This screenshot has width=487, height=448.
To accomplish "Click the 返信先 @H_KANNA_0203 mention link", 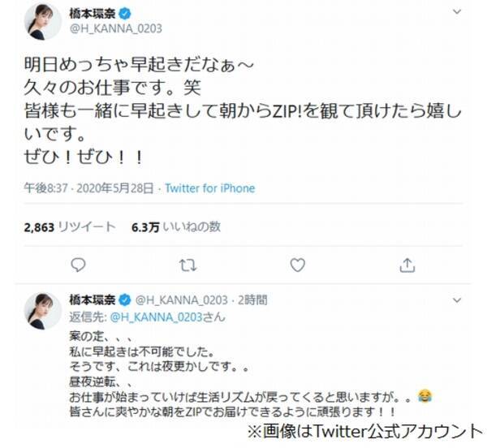I will tap(156, 317).
